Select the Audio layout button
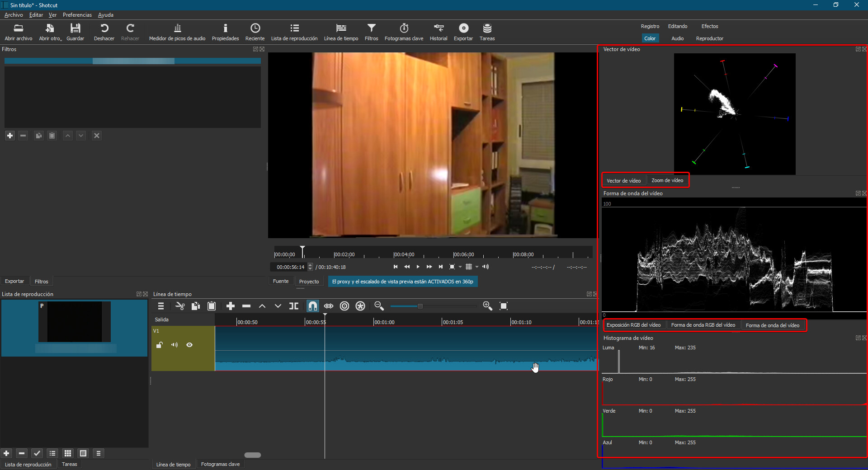Image resolution: width=868 pixels, height=470 pixels. 677,38
